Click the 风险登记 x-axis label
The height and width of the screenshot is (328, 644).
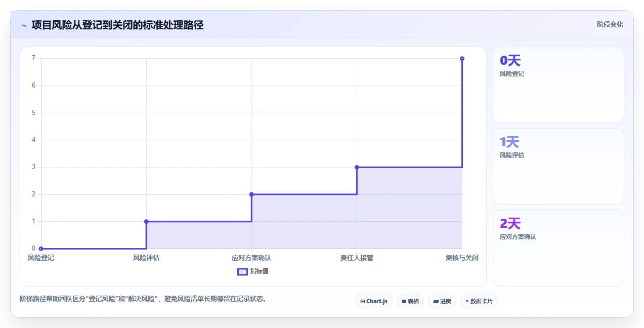click(41, 258)
